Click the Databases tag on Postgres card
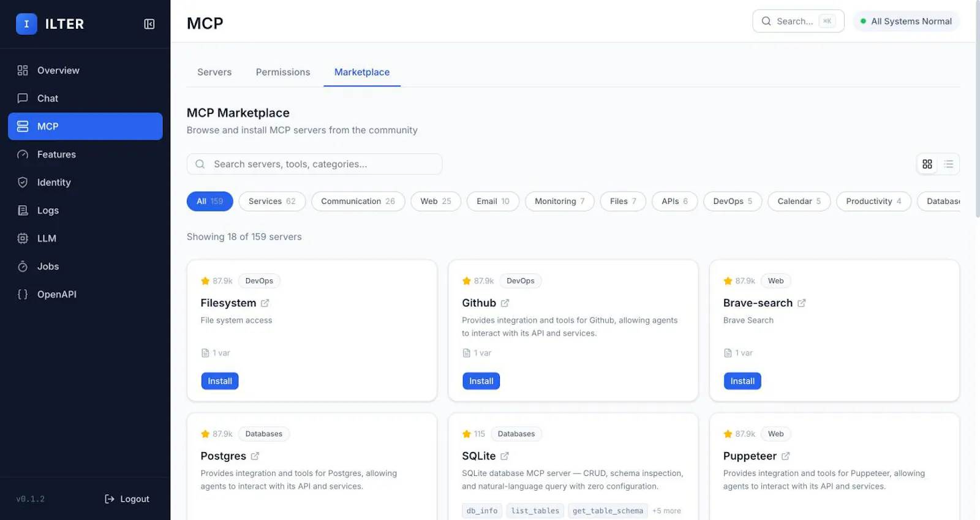980x520 pixels. pos(264,434)
